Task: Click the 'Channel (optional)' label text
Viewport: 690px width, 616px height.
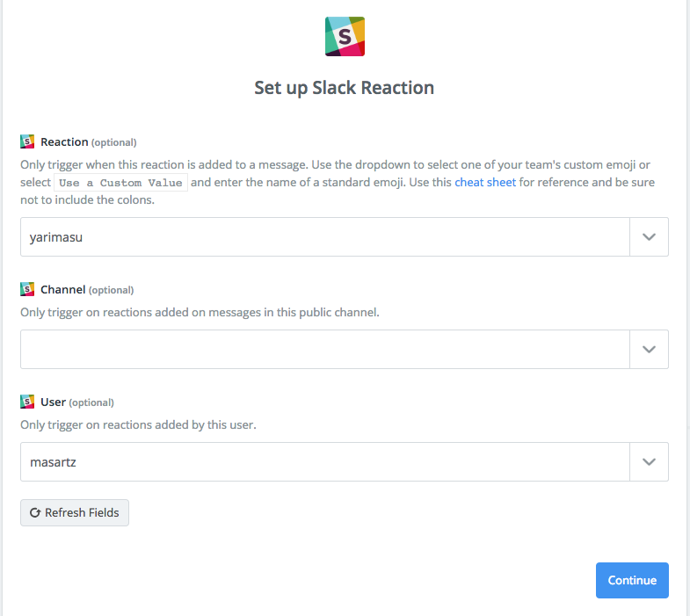Action: (87, 289)
